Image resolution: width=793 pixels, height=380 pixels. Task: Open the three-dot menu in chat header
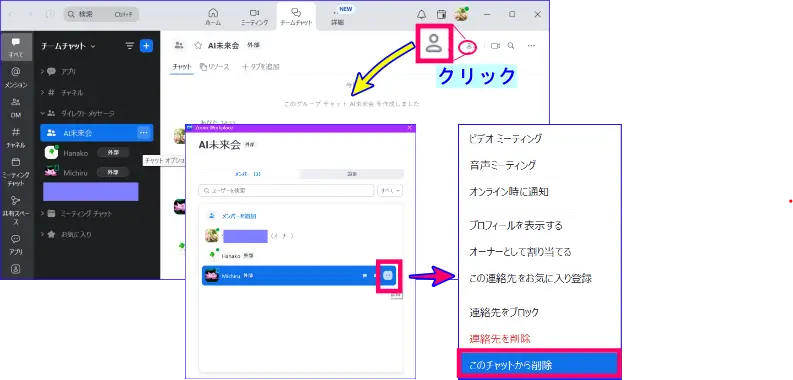[x=531, y=46]
